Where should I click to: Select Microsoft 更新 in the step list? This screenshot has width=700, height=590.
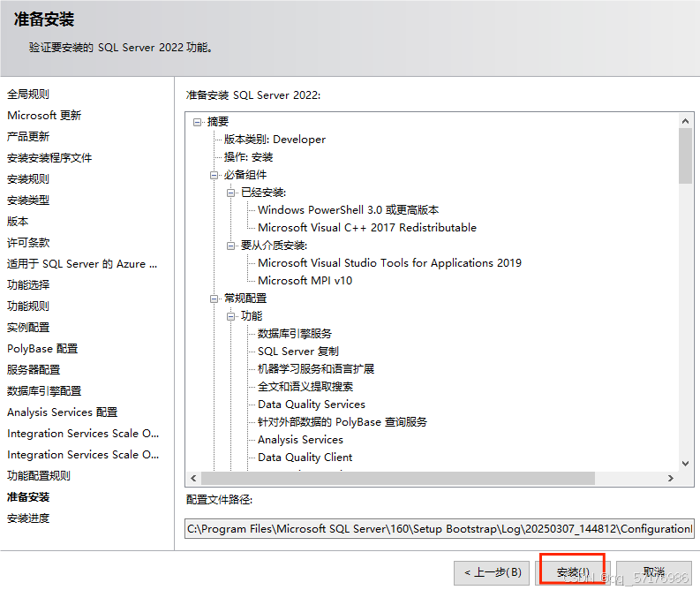coord(44,116)
